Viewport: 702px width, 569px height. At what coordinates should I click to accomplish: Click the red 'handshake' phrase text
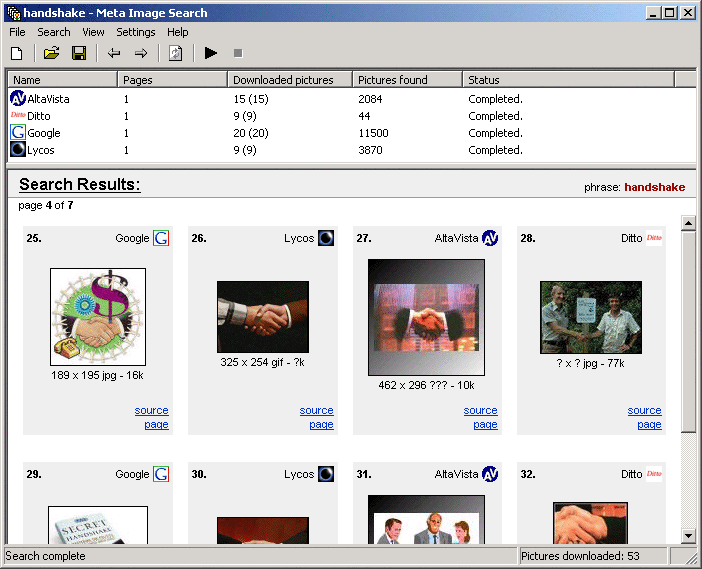click(x=655, y=187)
